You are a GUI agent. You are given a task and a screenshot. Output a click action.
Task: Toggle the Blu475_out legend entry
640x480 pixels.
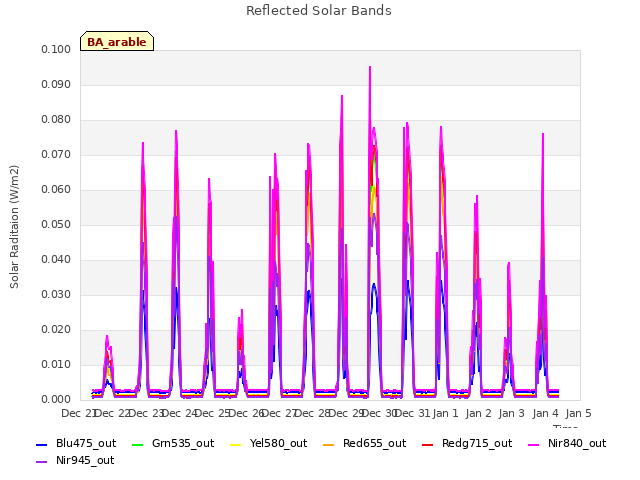[76, 444]
